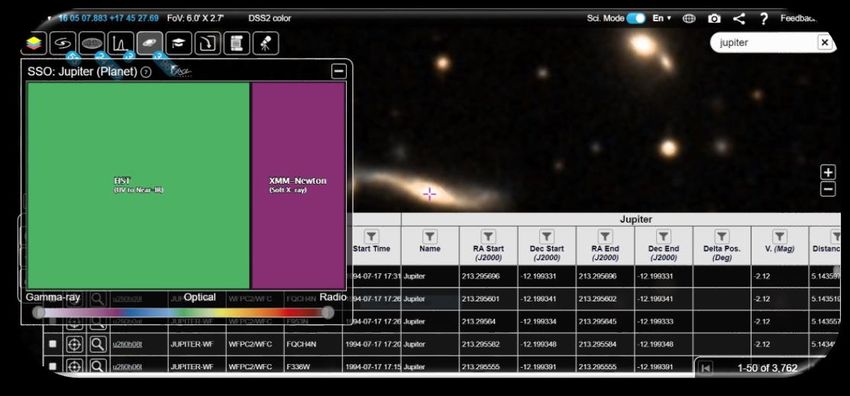The width and height of the screenshot is (850, 396).
Task: Click the telescope outreach icon
Action: point(266,43)
